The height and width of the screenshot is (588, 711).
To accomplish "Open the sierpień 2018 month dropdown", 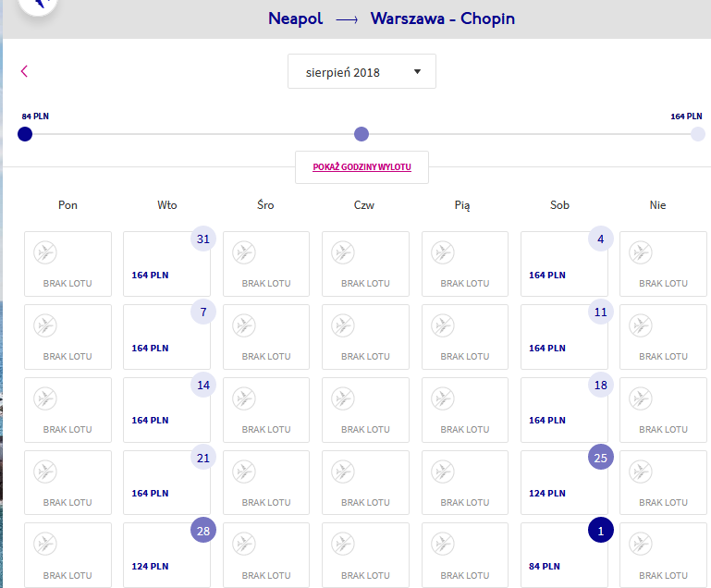I will coord(362,71).
